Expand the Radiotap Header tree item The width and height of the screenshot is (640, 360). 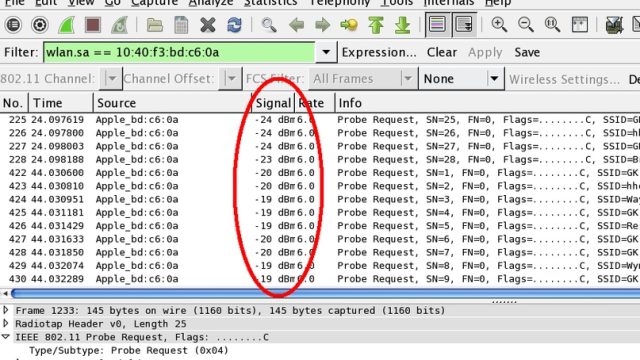click(x=6, y=323)
